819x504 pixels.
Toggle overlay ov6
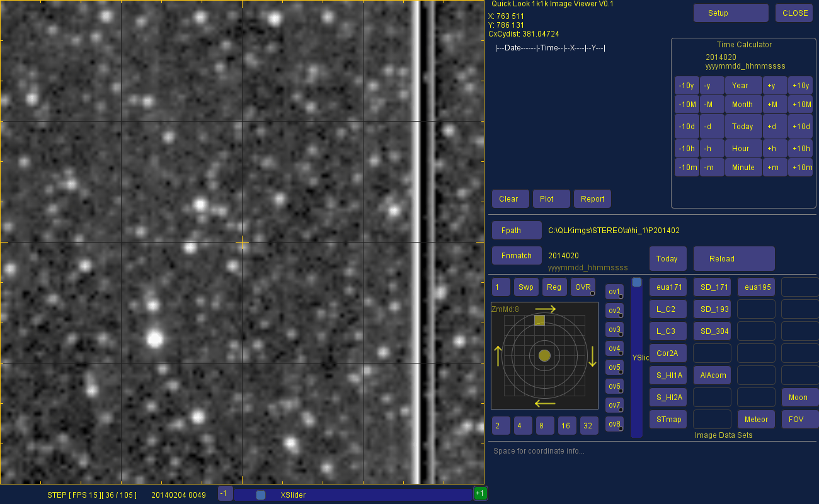614,386
